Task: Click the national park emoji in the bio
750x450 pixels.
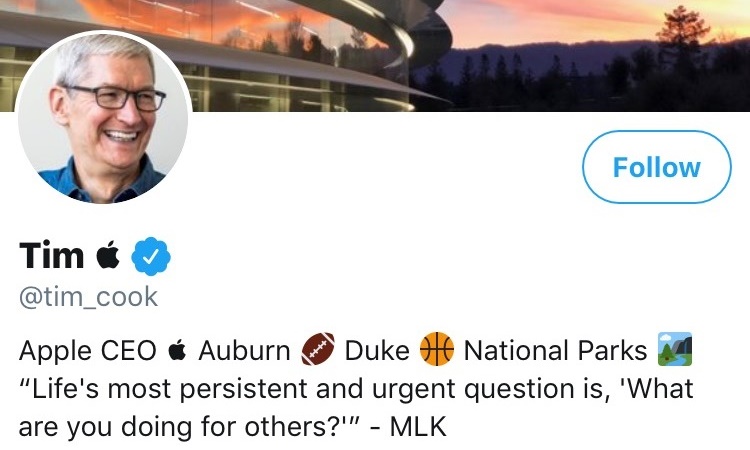Action: [x=674, y=350]
